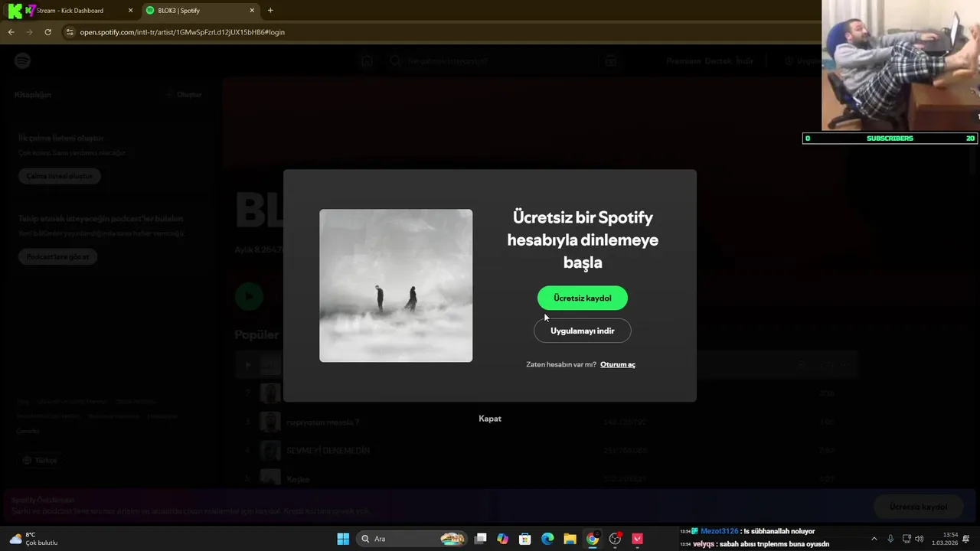Go back with the browser back arrow

(11, 32)
